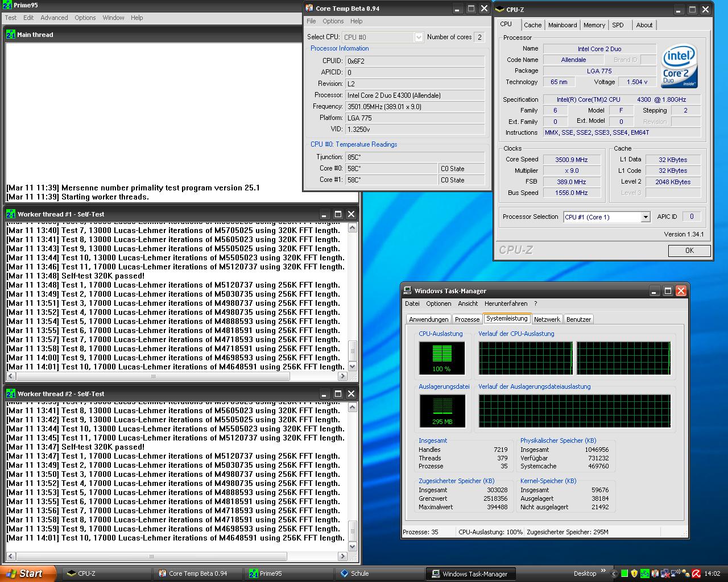This screenshot has width=728, height=582.
Task: Switch to the Memory tab in CPU-Z
Action: coord(594,25)
